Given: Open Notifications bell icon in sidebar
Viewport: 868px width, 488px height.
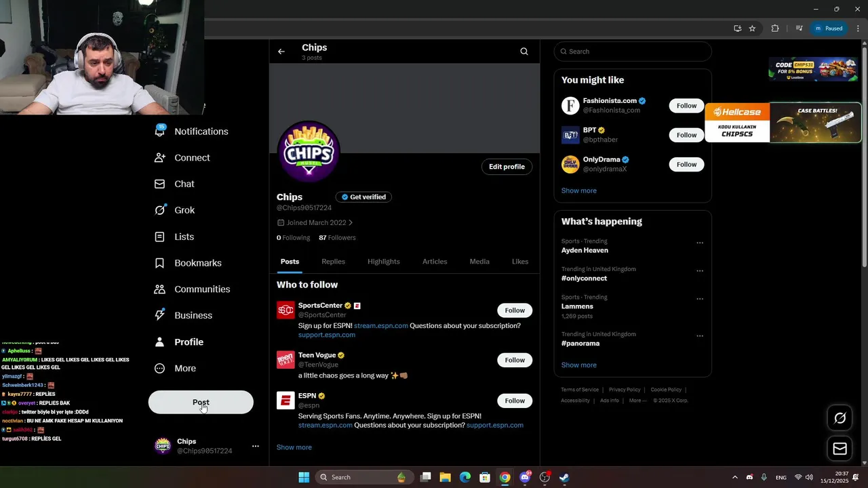Looking at the screenshot, I should point(159,131).
